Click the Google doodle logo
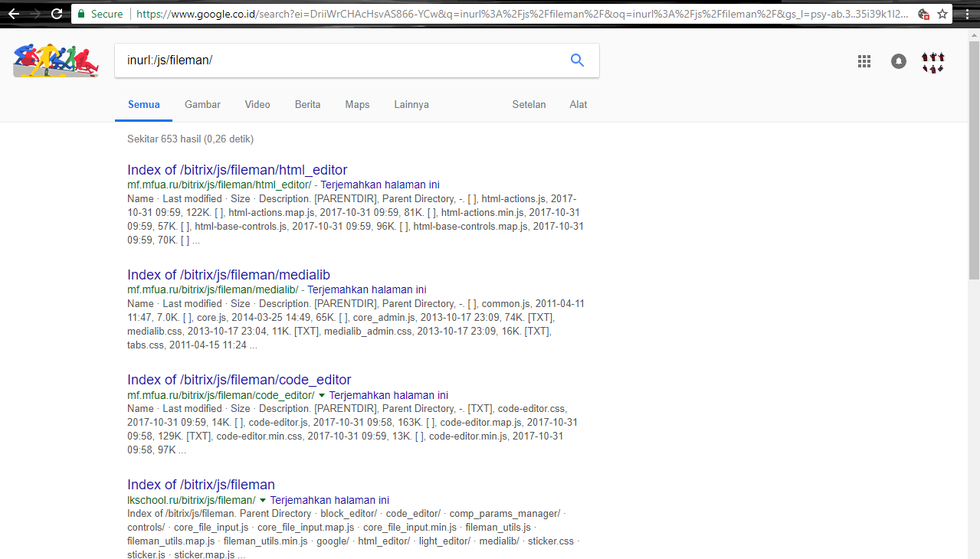This screenshot has width=980, height=559. 56,60
